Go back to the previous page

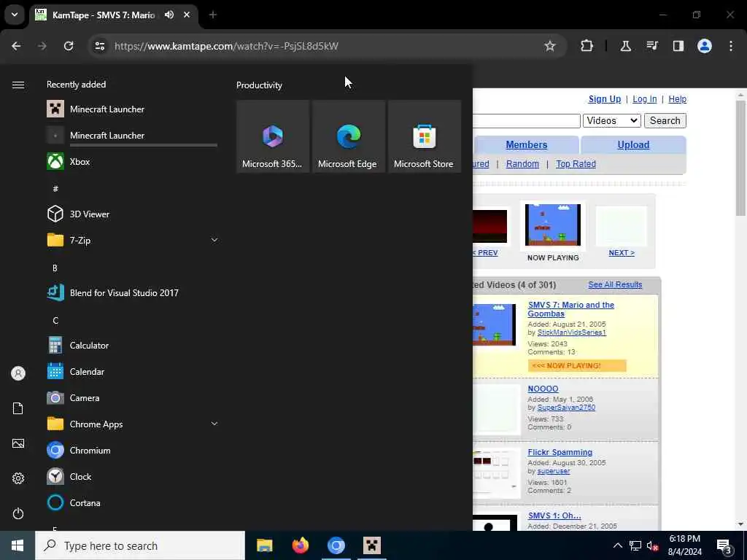tap(16, 46)
